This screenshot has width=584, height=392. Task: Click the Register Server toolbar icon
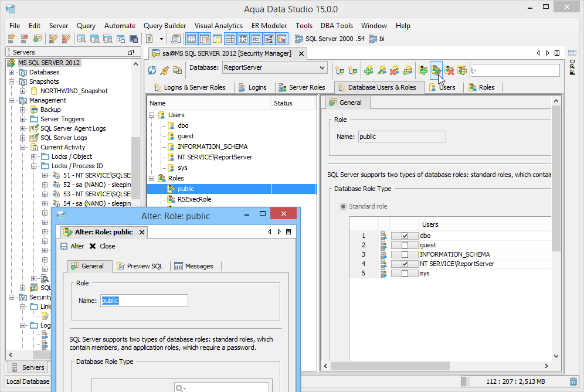[11, 39]
